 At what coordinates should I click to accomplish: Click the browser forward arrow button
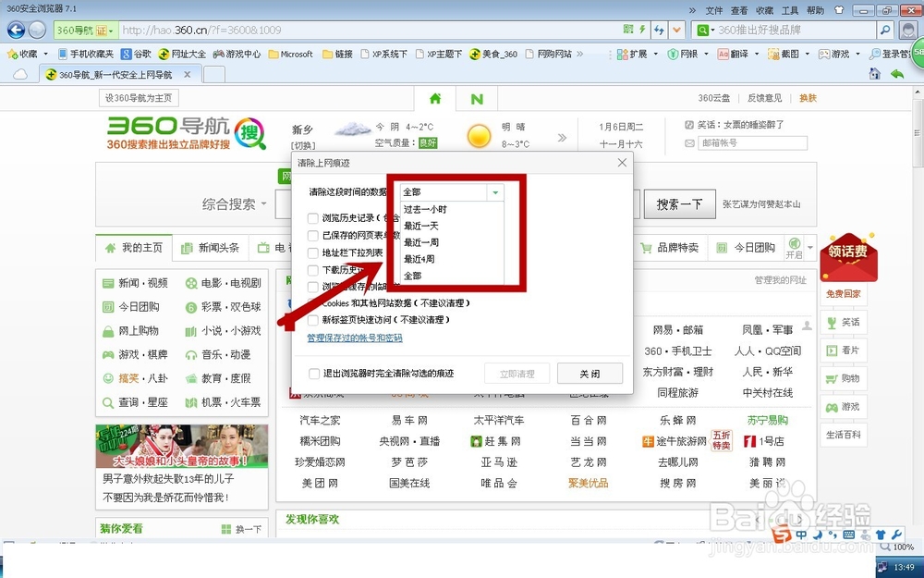37,30
